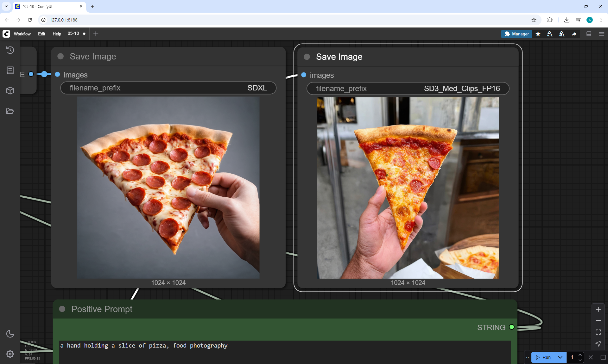Increase the batch count stepper arrow

pos(580,355)
